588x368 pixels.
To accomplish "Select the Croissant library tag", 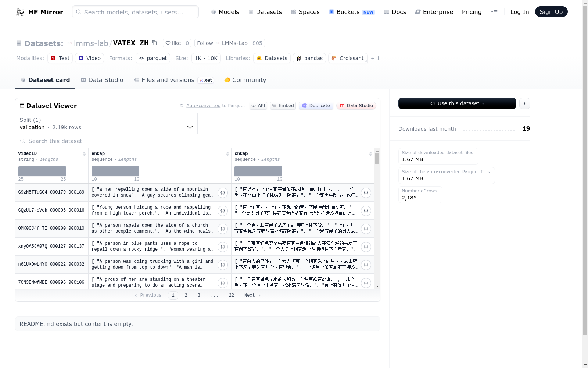I will tap(348, 58).
